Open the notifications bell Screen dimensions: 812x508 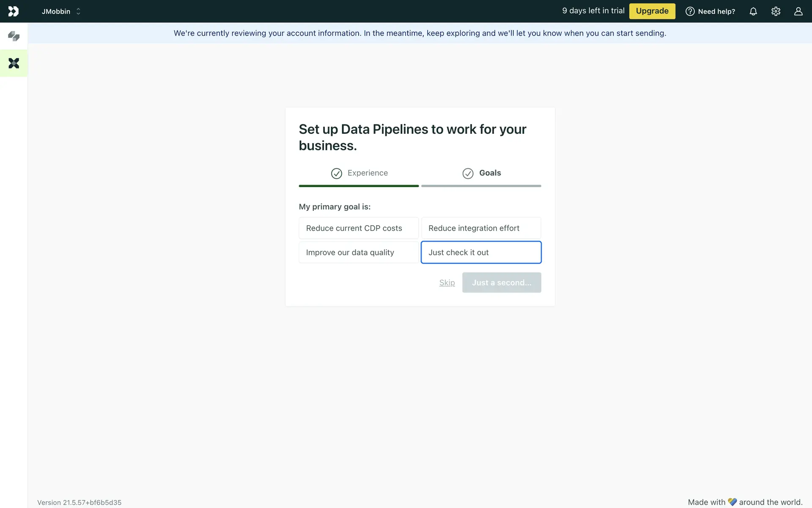(x=753, y=11)
